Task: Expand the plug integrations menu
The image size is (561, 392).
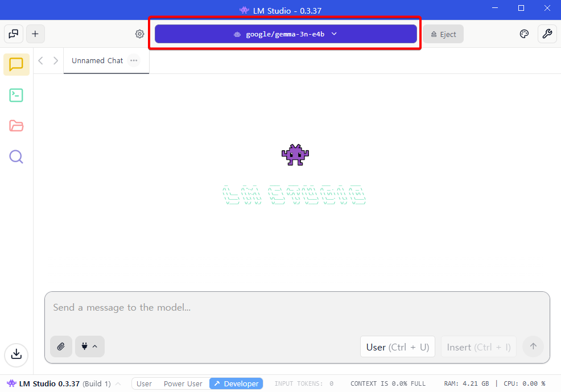Action: pos(89,346)
